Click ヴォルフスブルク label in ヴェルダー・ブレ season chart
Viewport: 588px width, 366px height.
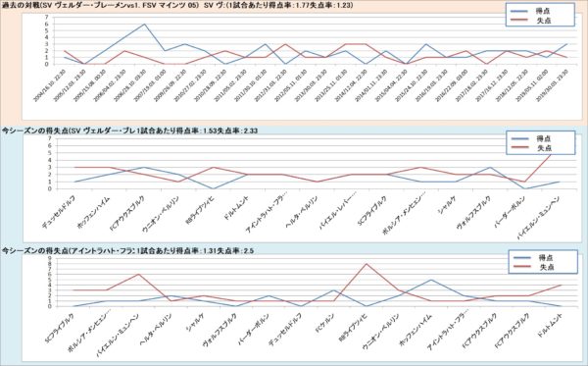coord(474,213)
